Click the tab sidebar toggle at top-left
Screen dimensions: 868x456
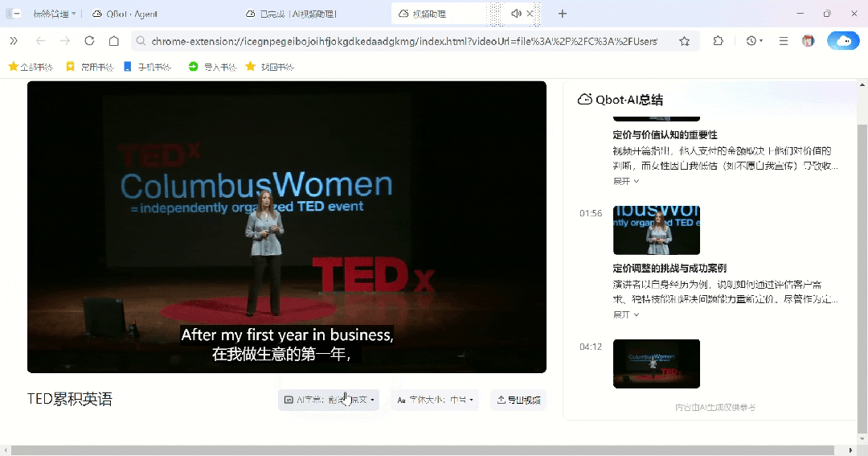tap(14, 14)
